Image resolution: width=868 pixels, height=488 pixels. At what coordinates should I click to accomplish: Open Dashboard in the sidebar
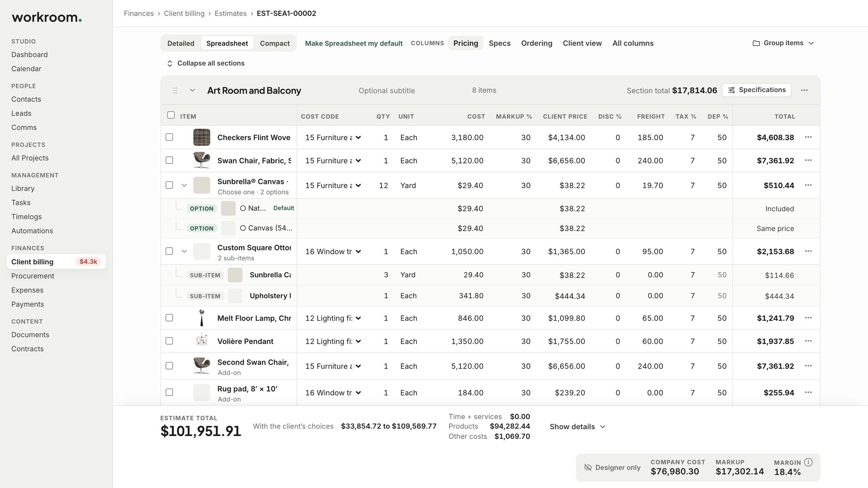(29, 55)
